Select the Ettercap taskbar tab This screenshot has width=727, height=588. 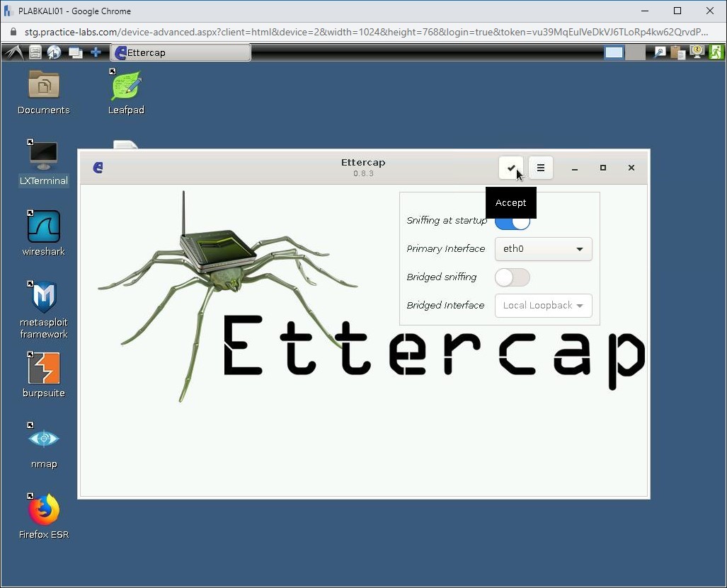click(180, 52)
